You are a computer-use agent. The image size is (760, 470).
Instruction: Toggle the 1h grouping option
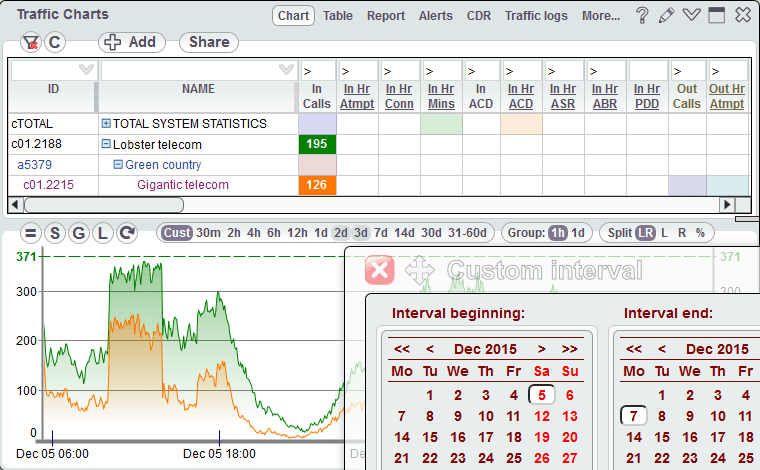pos(557,233)
